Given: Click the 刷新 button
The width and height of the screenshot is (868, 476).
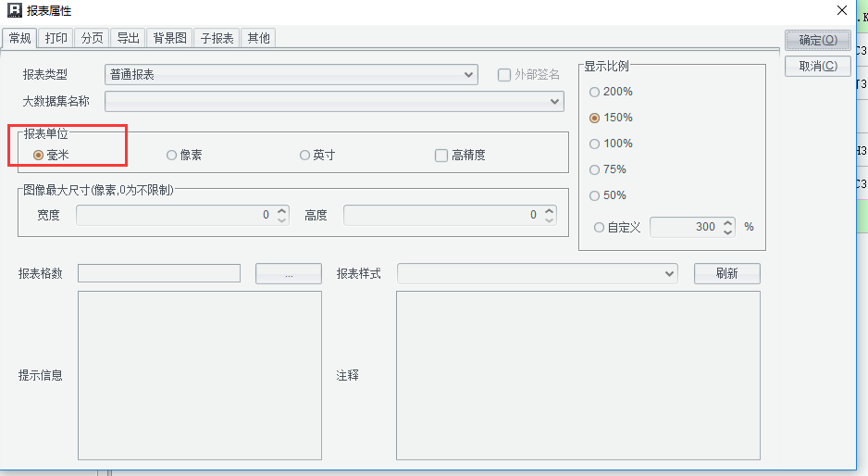Looking at the screenshot, I should click(x=726, y=274).
